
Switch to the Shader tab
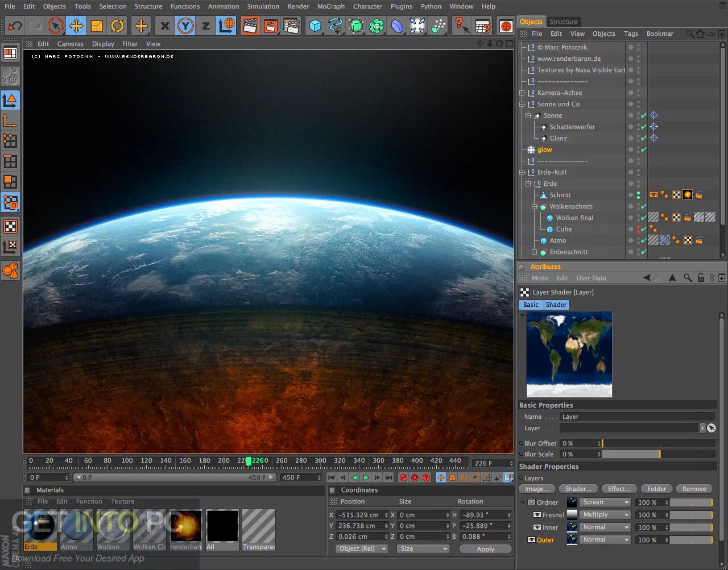tap(556, 305)
